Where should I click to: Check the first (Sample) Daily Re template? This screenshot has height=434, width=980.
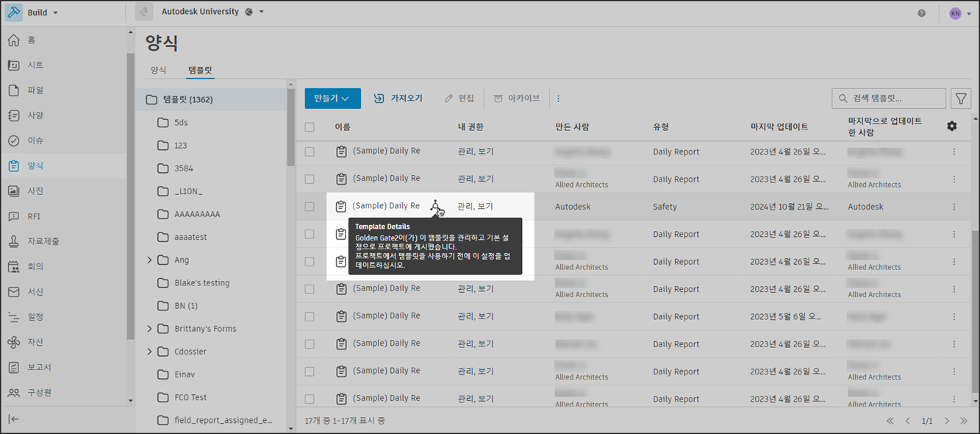pos(310,152)
